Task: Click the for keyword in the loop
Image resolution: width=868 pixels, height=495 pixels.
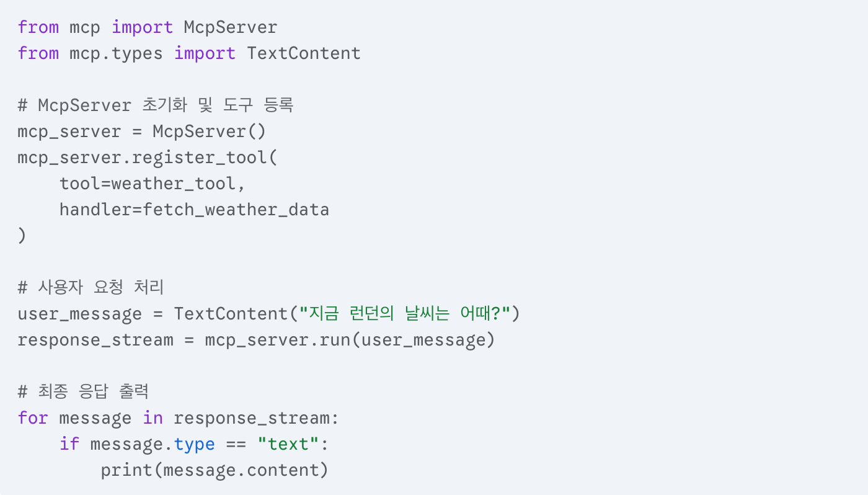Action: click(33, 418)
